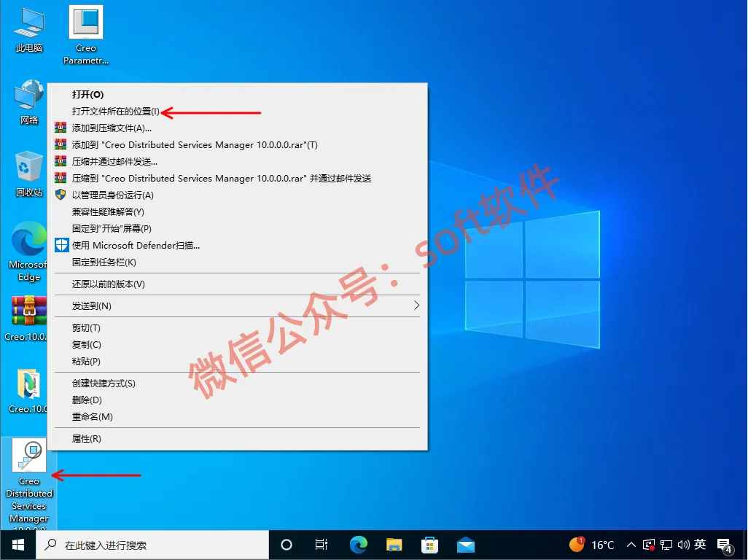Screen dimensions: 748x560
Task: Choose 还原以前的版本(V)
Action: pyautogui.click(x=238, y=284)
